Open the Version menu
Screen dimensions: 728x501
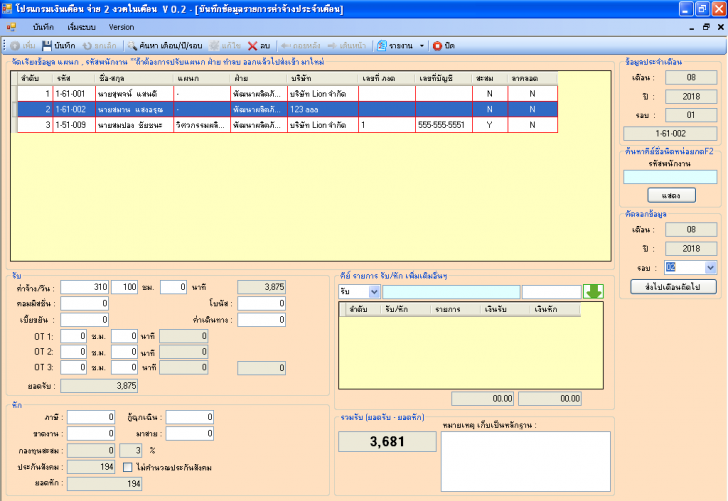121,27
